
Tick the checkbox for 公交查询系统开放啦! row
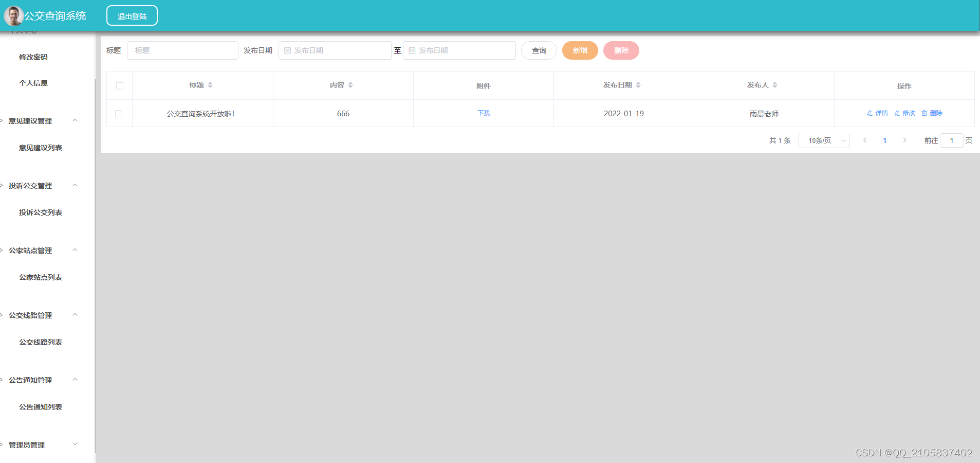click(x=119, y=114)
